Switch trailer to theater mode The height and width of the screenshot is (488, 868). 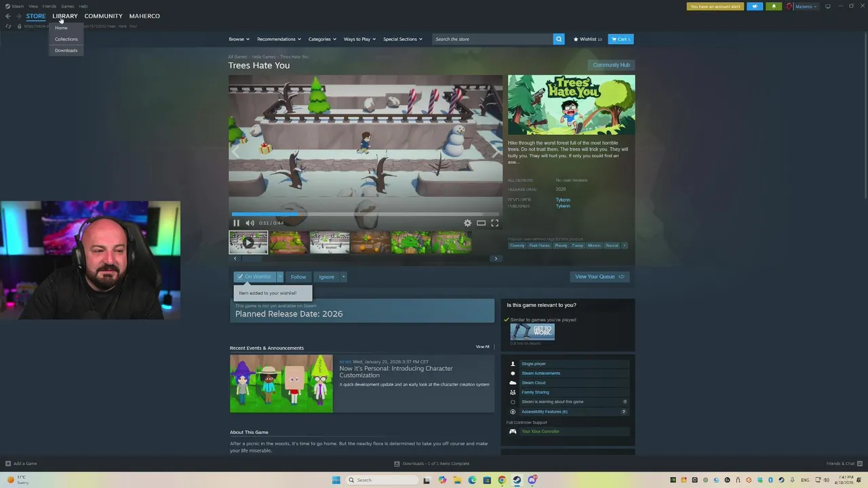pos(481,223)
